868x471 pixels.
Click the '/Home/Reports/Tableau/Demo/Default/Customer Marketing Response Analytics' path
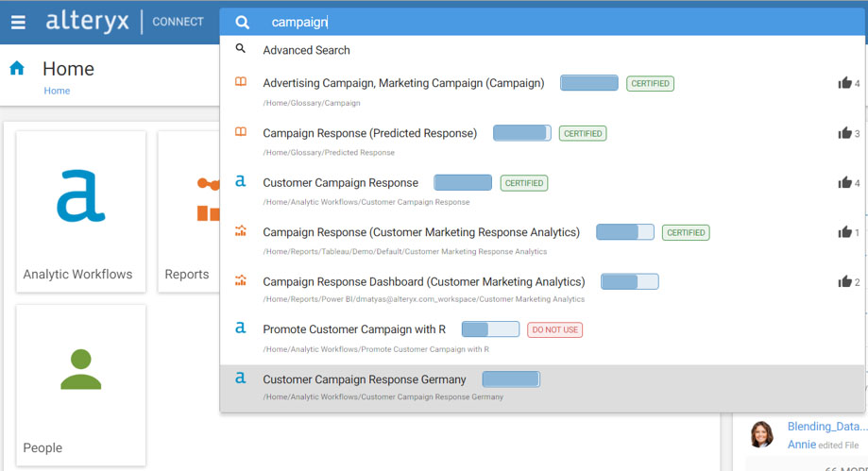click(404, 251)
